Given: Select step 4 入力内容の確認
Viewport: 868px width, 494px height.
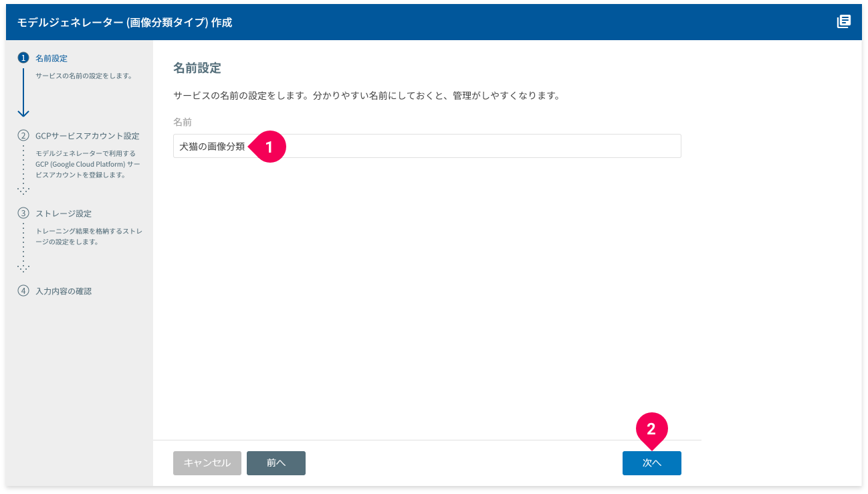Looking at the screenshot, I should point(64,291).
